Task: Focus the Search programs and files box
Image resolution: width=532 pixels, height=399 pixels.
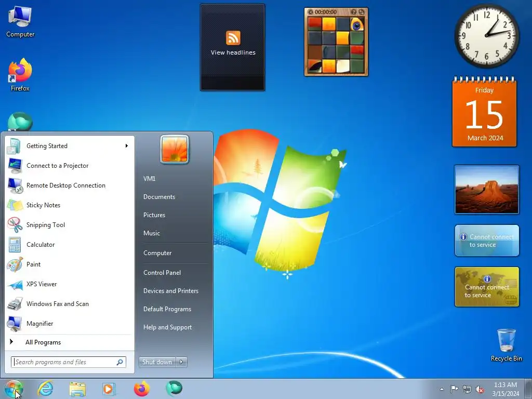Action: click(x=69, y=362)
